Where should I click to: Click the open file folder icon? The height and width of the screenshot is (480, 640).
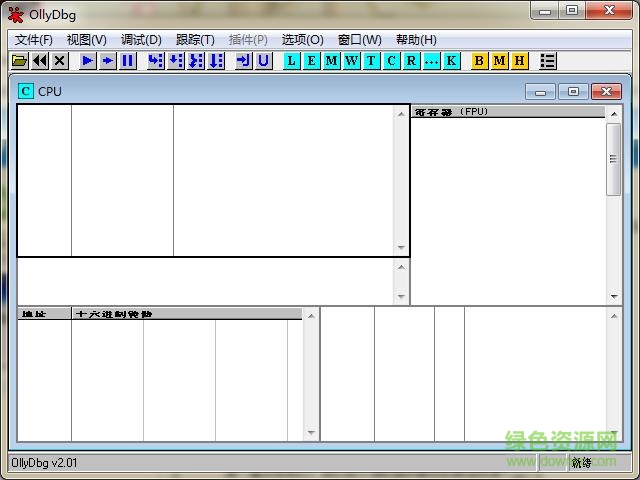click(x=19, y=61)
